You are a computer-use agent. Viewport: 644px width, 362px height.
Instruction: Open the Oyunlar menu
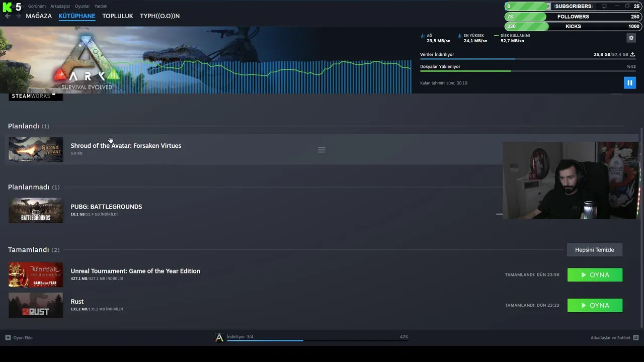(82, 6)
